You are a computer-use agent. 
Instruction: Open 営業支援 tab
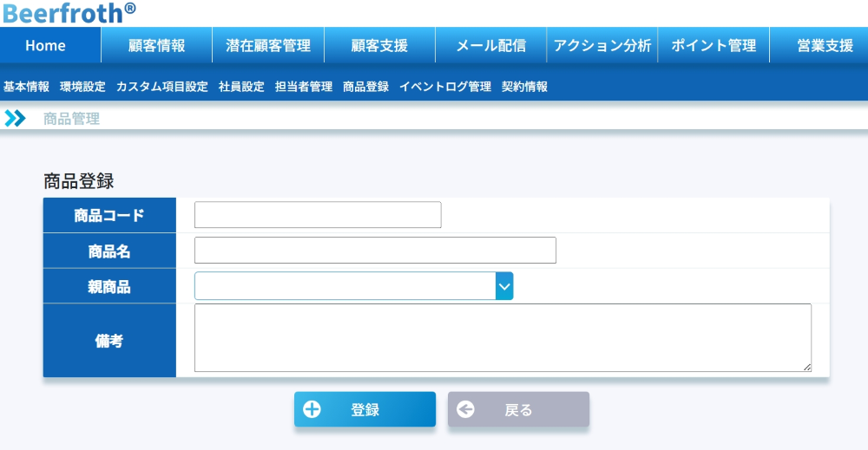[x=825, y=46]
